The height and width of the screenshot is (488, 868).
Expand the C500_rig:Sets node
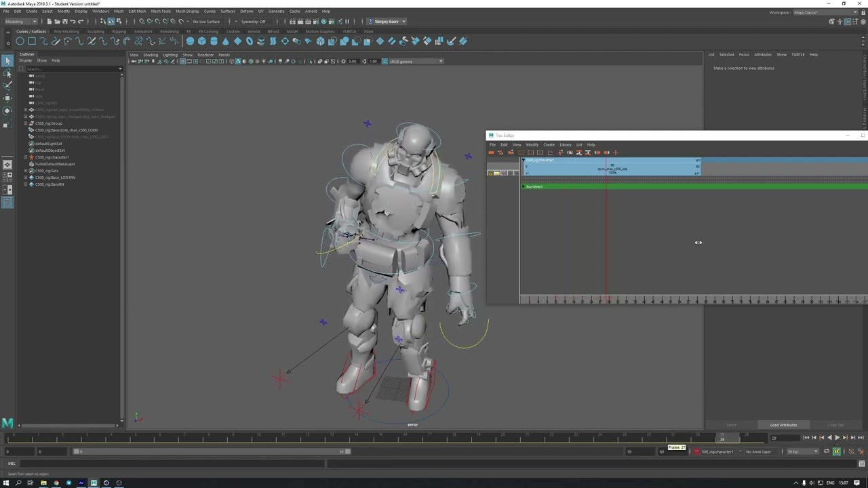coord(26,171)
